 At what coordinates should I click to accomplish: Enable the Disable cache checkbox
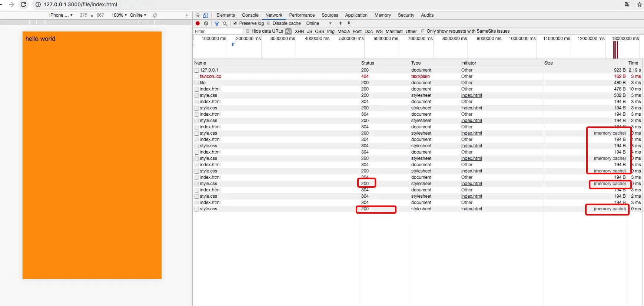[269, 23]
